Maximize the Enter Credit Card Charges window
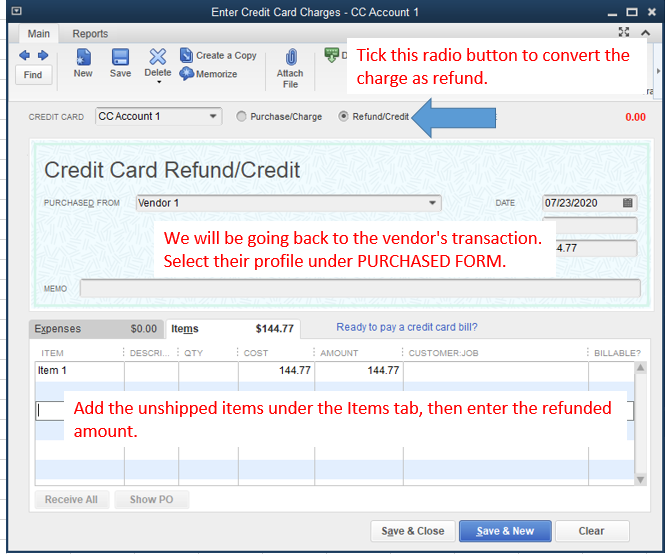665x554 pixels. click(632, 12)
